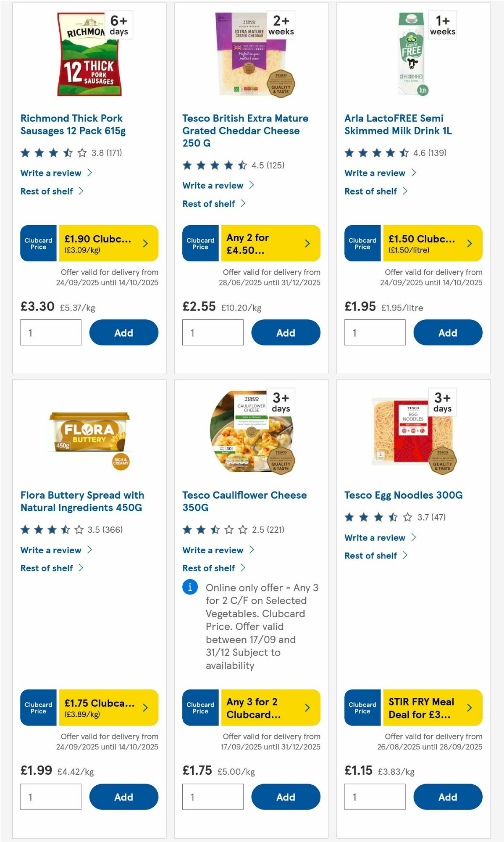The width and height of the screenshot is (504, 842).
Task: Add Richmond Thick Pork Sausages to basket
Action: 123,332
